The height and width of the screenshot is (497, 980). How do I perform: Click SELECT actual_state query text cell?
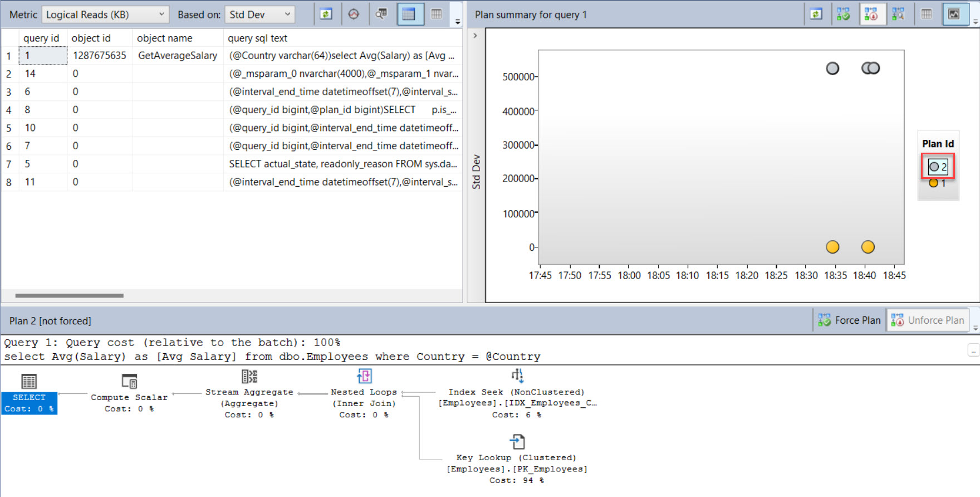[x=343, y=164]
